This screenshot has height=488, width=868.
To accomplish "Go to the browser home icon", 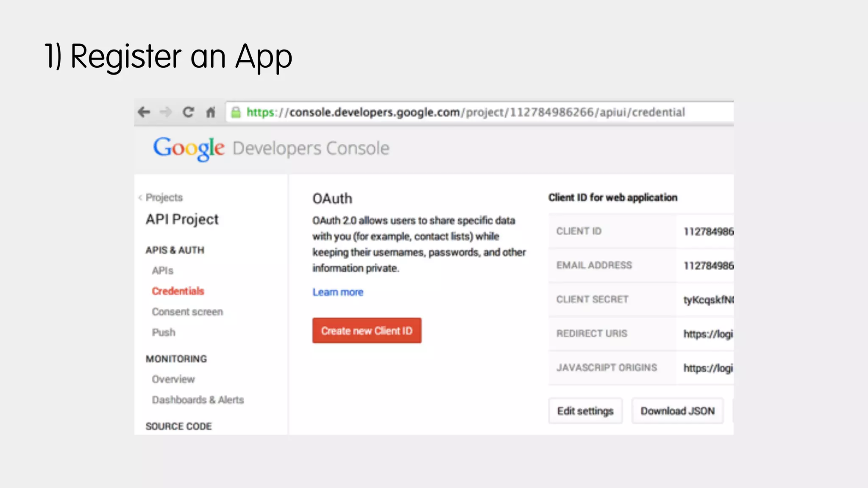I will click(x=211, y=112).
